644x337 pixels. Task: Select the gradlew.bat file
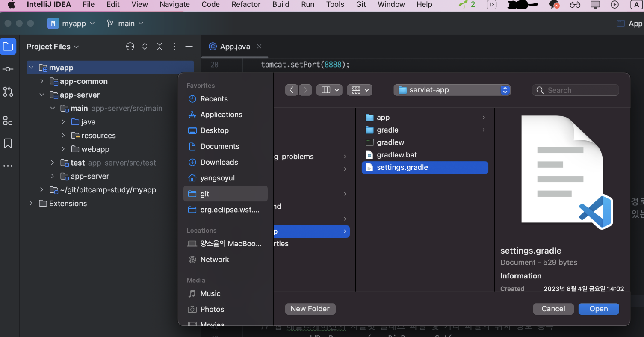click(425, 155)
